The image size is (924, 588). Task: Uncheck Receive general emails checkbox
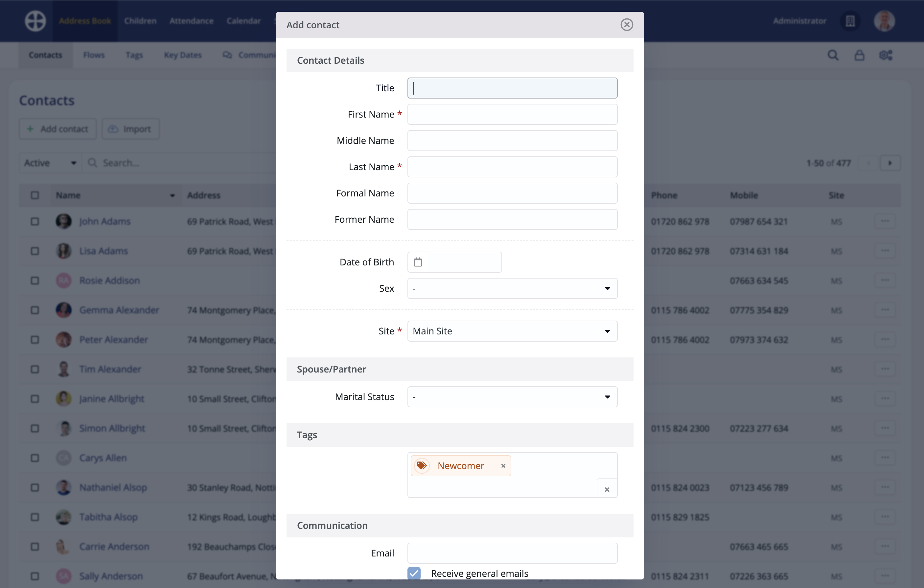[414, 573]
